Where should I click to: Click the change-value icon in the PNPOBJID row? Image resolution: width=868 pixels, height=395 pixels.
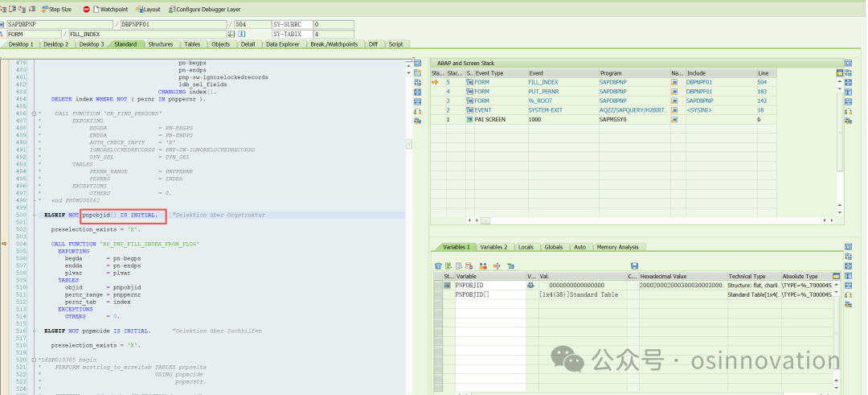530,285
